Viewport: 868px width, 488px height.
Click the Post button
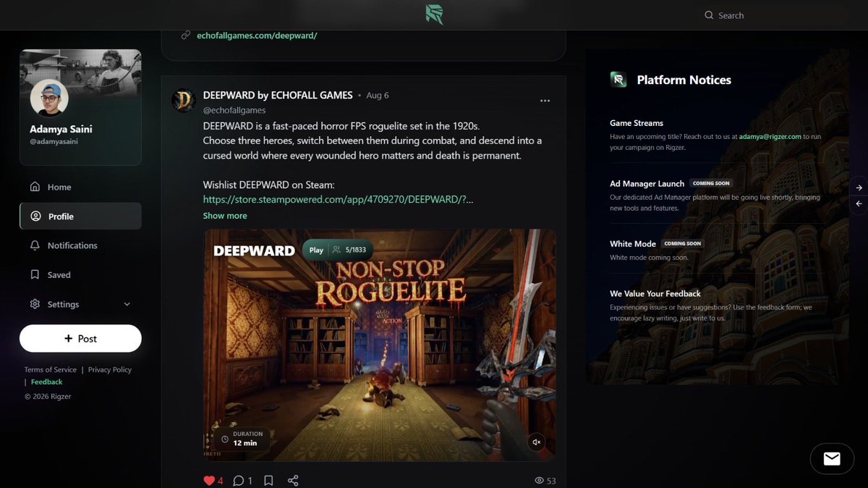80,338
